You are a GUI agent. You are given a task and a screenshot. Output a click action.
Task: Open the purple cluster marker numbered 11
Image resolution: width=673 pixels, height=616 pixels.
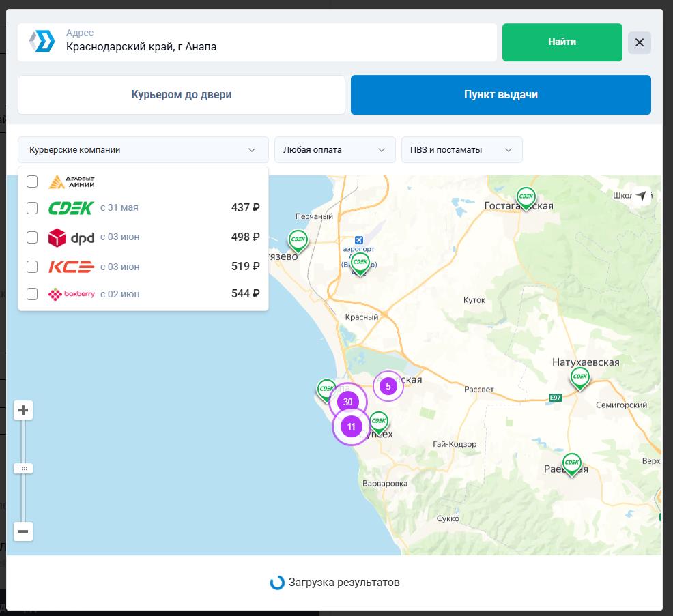click(351, 427)
